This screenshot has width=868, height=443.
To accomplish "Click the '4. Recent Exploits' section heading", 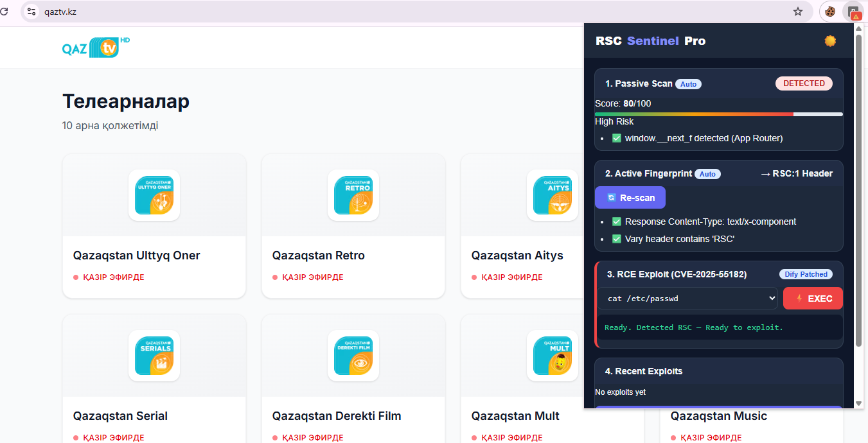I will [x=644, y=371].
